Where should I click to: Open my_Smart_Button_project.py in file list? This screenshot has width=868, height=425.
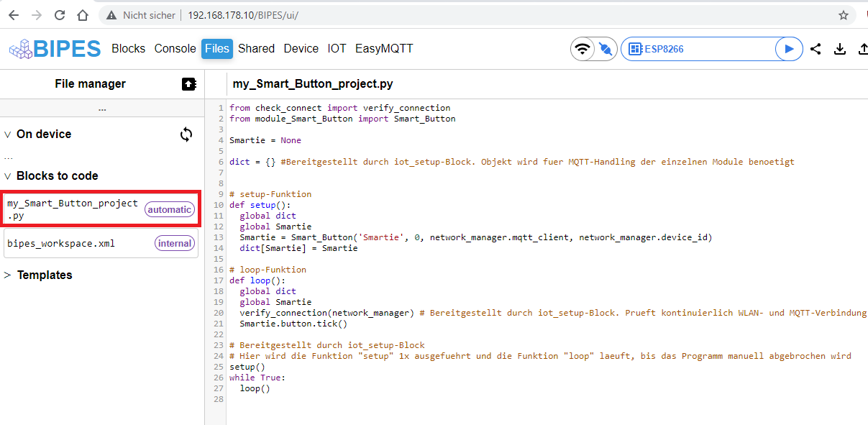[x=101, y=209]
